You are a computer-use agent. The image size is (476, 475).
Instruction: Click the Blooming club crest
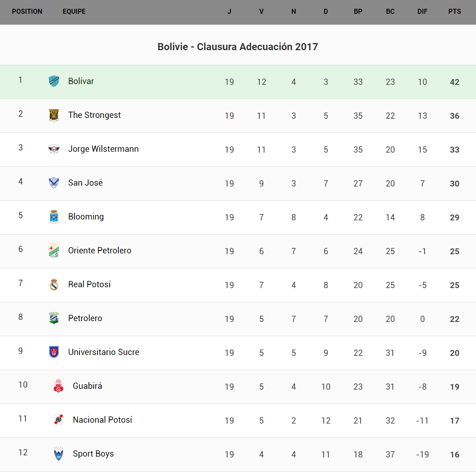pyautogui.click(x=54, y=217)
